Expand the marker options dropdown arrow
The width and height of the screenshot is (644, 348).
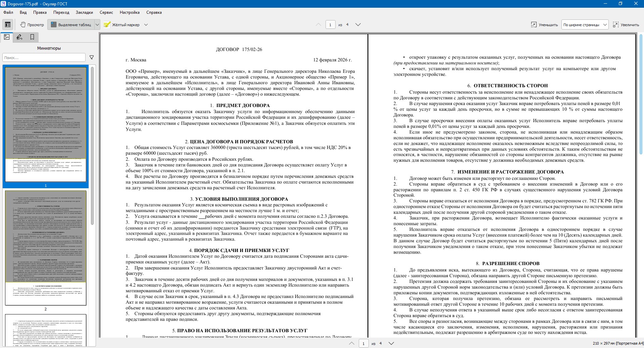click(146, 24)
